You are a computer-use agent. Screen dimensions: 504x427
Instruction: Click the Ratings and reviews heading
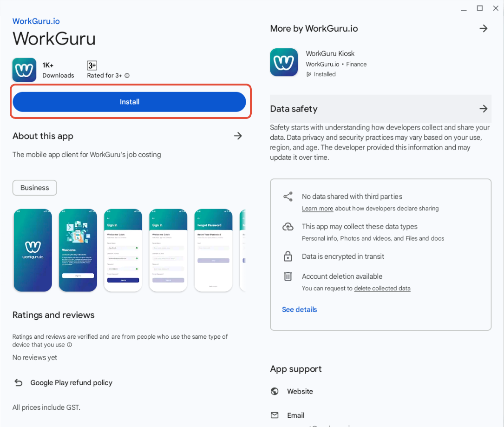[53, 315]
